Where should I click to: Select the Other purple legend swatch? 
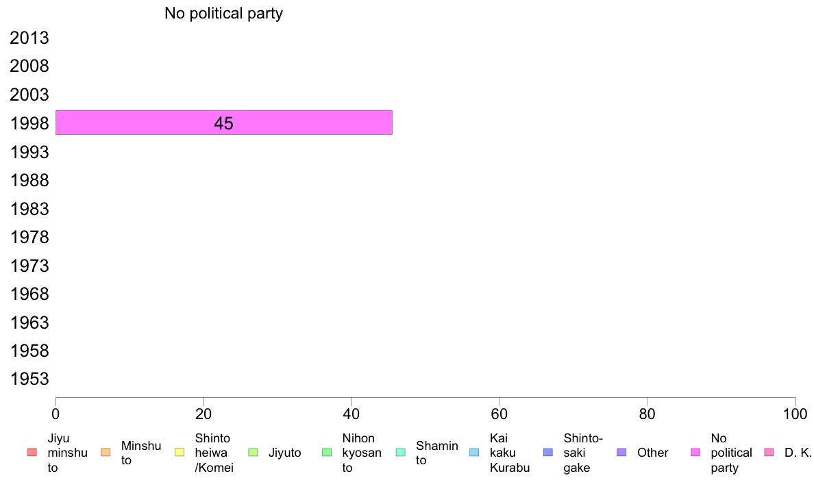coord(622,452)
